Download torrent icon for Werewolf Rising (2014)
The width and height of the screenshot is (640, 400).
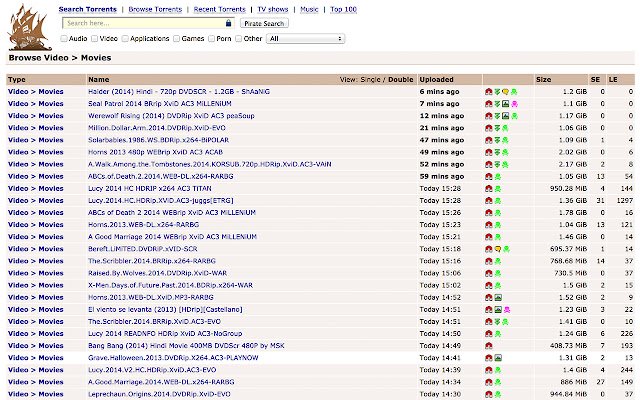497,116
